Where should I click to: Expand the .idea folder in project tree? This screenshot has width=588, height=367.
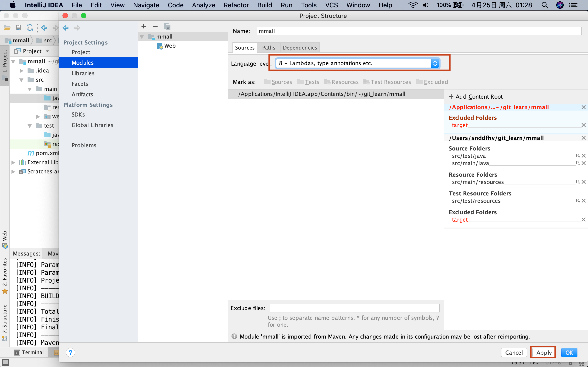[x=22, y=71]
